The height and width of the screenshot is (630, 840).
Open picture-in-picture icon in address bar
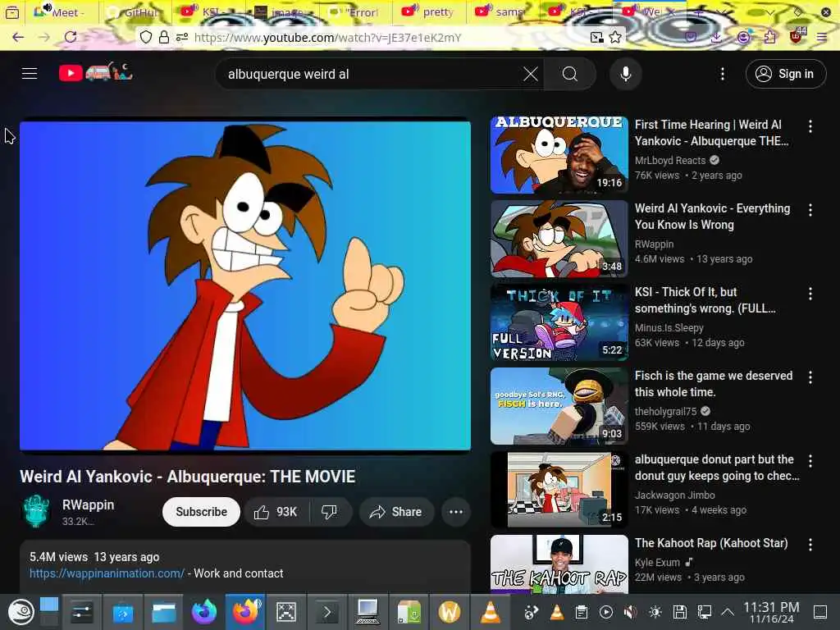[596, 37]
